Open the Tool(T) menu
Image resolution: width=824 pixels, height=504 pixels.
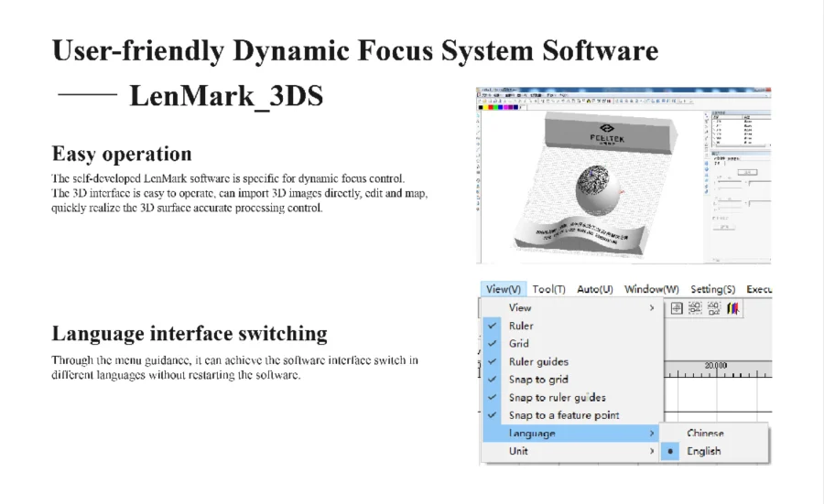click(x=548, y=289)
